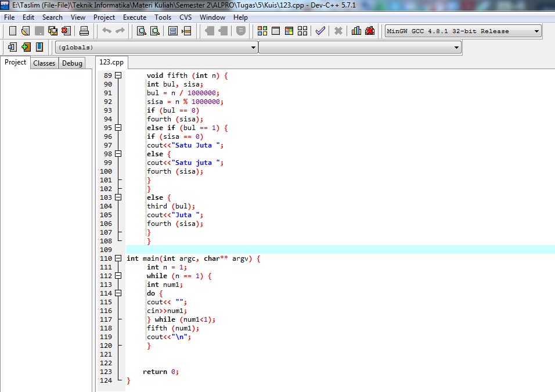The width and height of the screenshot is (555, 392).
Task: Click the Run window icon
Action: (x=276, y=31)
